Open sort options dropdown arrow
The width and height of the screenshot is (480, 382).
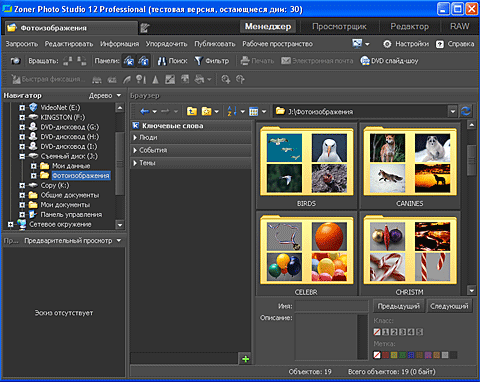click(242, 112)
